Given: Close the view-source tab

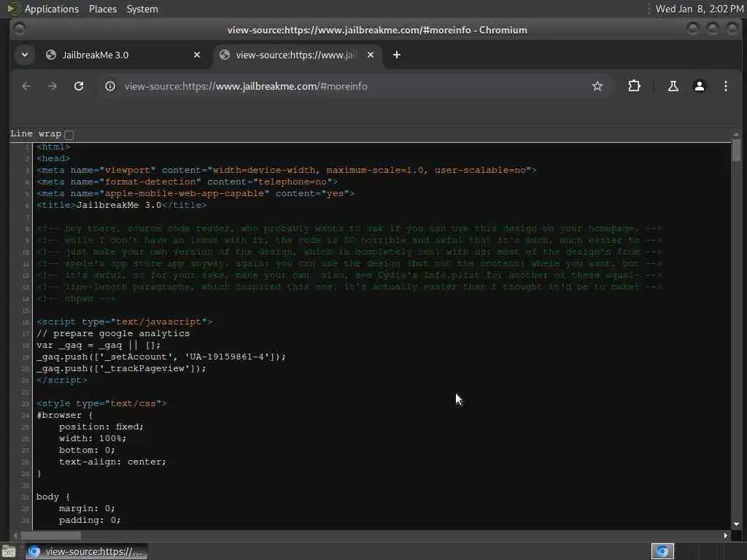Looking at the screenshot, I should pos(370,55).
